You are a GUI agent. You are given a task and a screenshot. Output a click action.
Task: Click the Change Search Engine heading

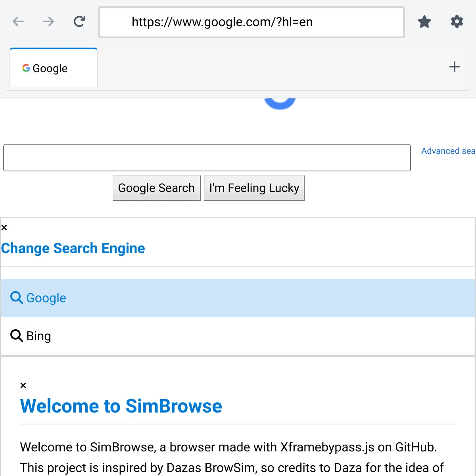73,248
